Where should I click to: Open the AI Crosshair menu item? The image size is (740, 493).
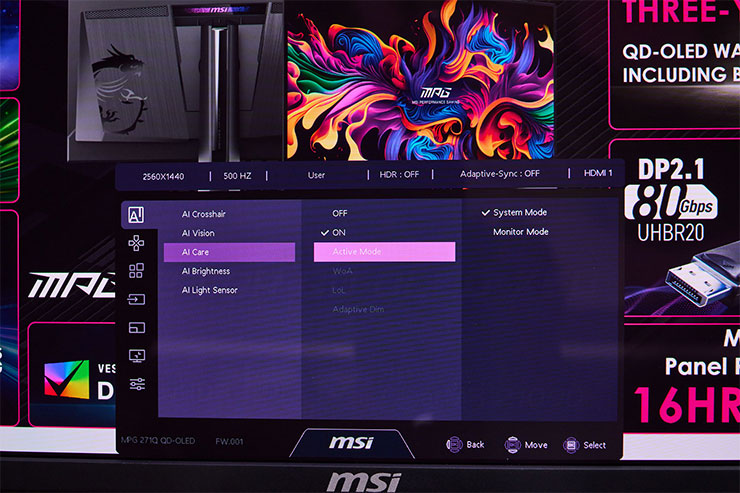[203, 214]
